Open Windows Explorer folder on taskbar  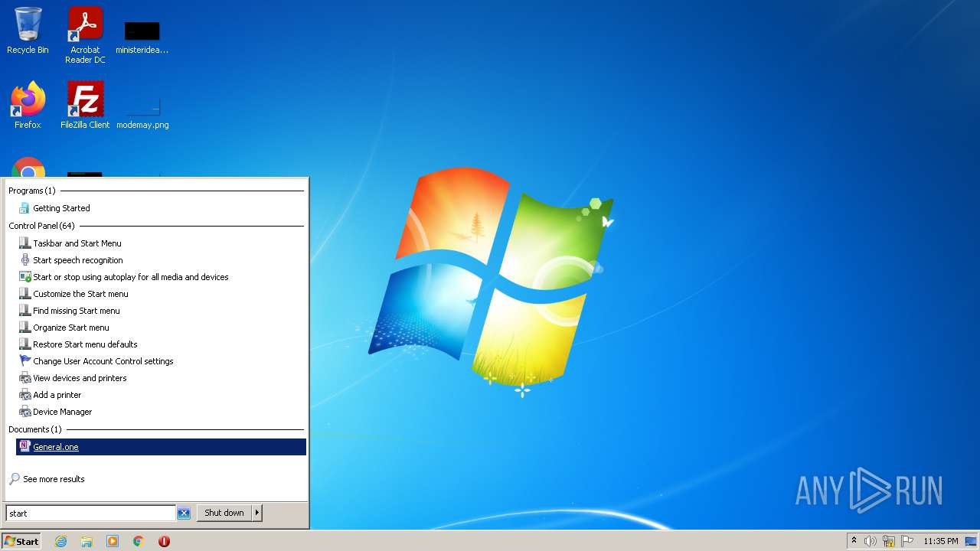tap(87, 541)
